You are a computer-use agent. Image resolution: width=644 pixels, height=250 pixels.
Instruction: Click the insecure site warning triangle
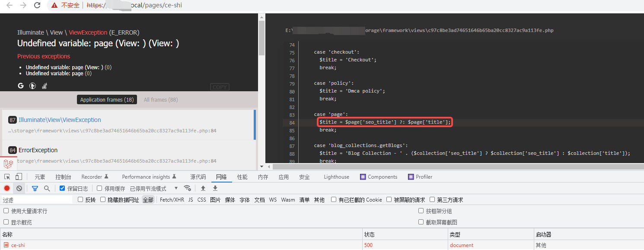tap(54, 5)
